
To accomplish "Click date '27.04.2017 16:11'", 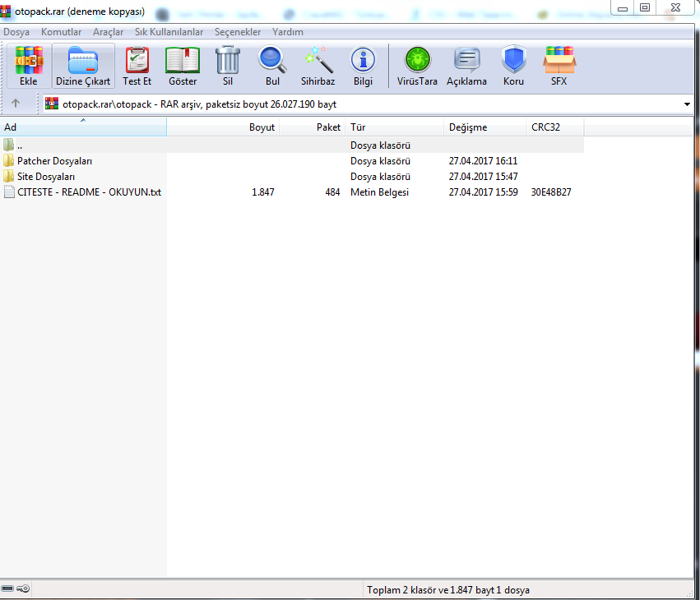I will coord(483,160).
